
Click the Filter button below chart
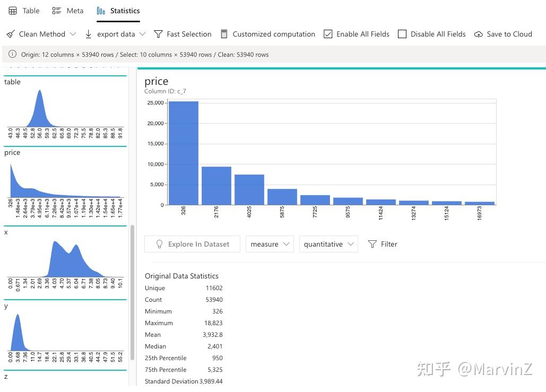click(383, 244)
